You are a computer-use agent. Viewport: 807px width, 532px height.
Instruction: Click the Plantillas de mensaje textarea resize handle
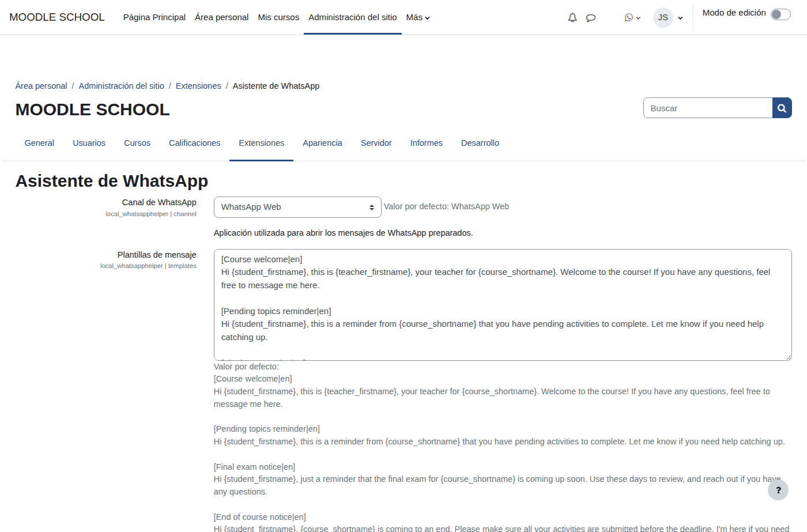(788, 357)
